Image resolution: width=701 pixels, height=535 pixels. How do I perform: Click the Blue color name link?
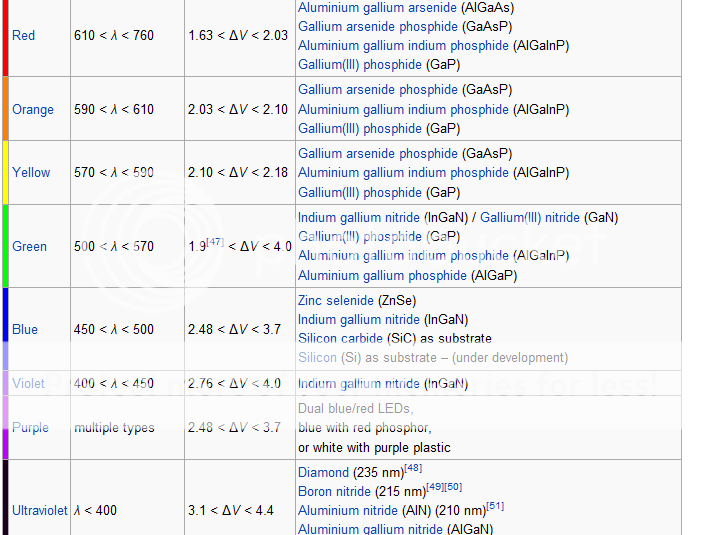pyautogui.click(x=25, y=330)
